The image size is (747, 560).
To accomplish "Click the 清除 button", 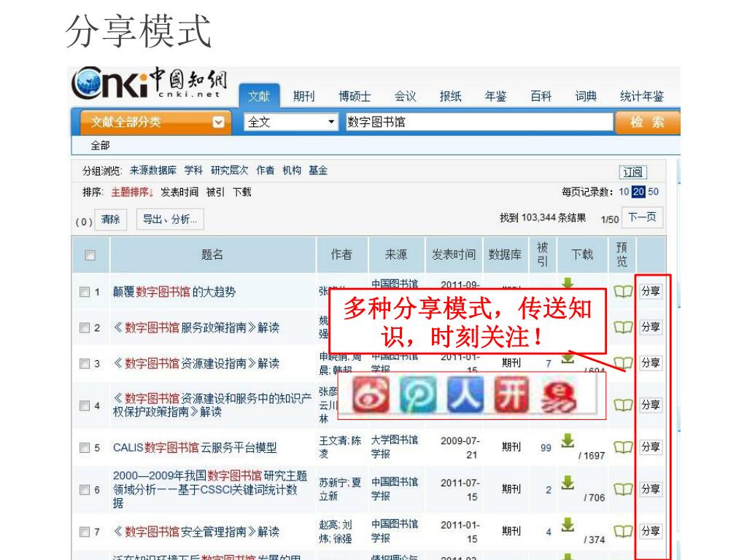I will pos(111,219).
